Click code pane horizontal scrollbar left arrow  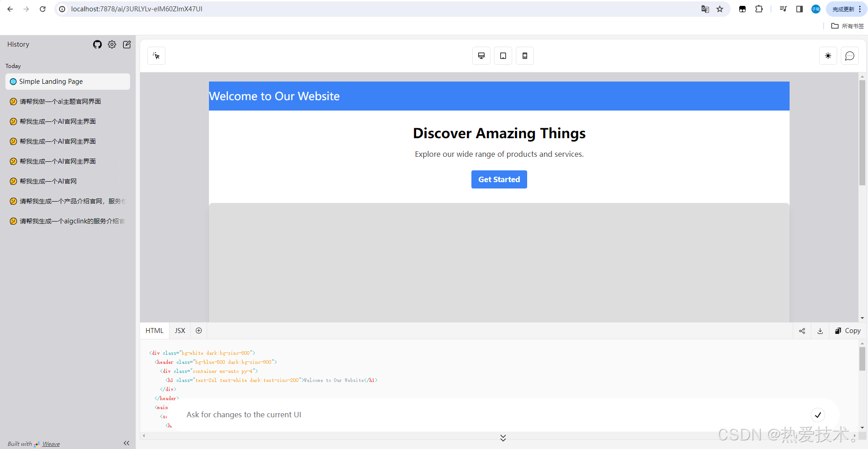(x=144, y=436)
